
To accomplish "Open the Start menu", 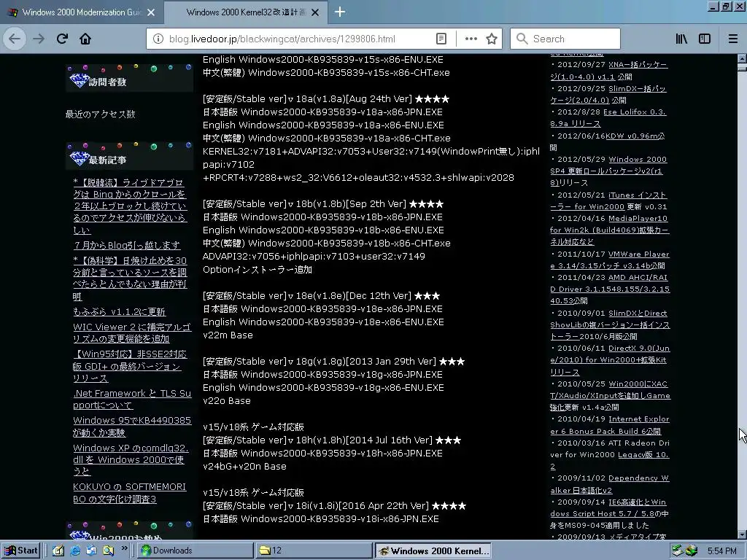I will (22, 551).
